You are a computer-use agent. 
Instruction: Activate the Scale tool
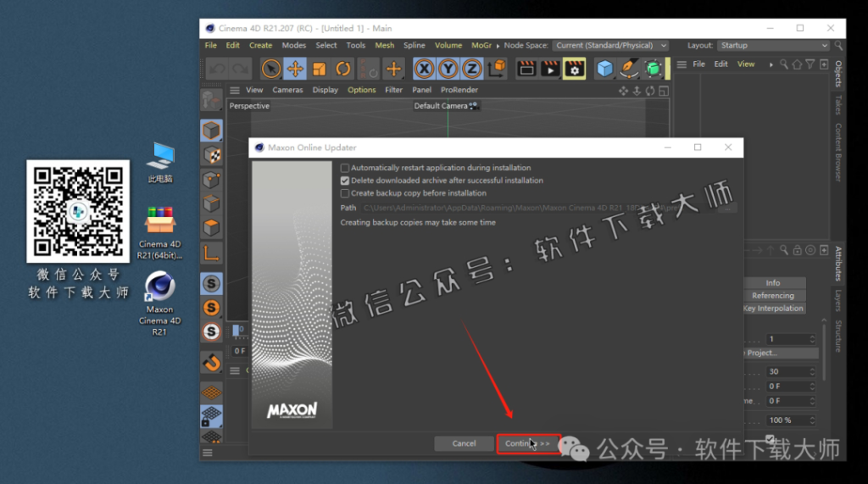click(320, 69)
